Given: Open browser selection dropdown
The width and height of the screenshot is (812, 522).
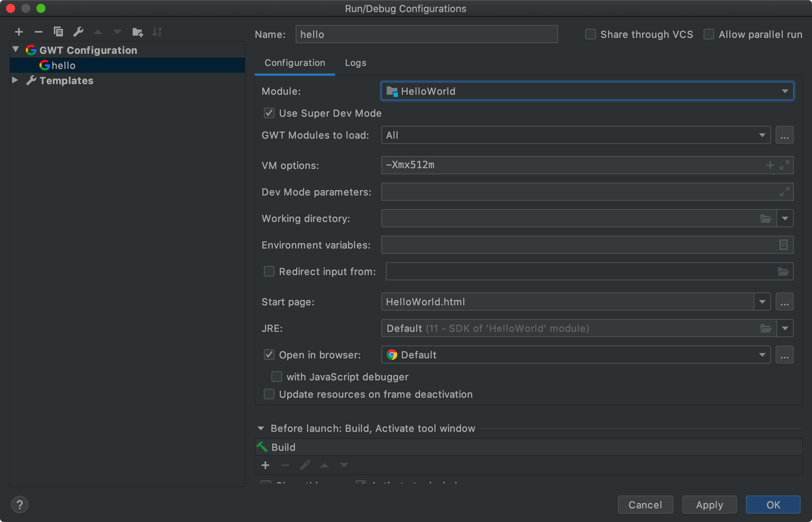Looking at the screenshot, I should click(576, 355).
